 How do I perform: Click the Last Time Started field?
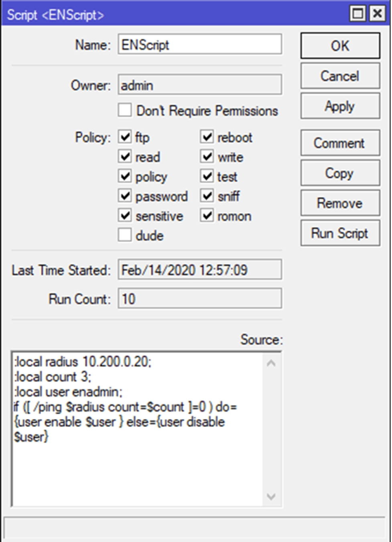200,269
